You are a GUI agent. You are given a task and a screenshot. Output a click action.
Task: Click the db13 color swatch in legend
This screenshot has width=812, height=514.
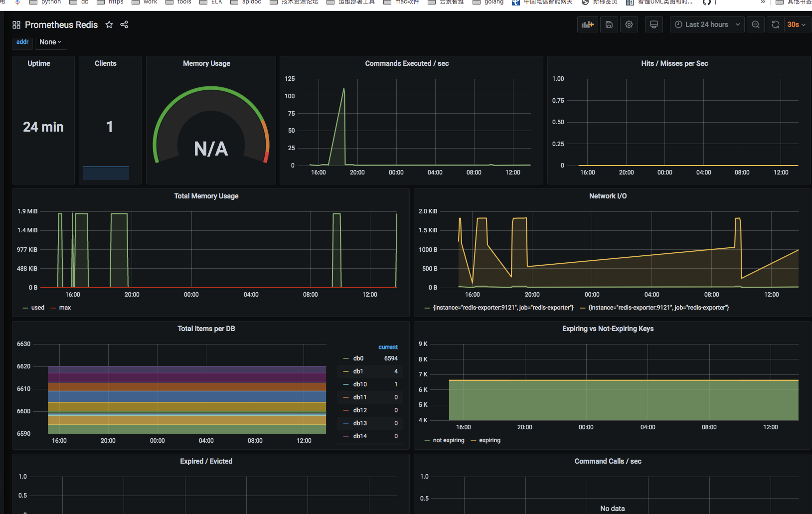pyautogui.click(x=346, y=423)
